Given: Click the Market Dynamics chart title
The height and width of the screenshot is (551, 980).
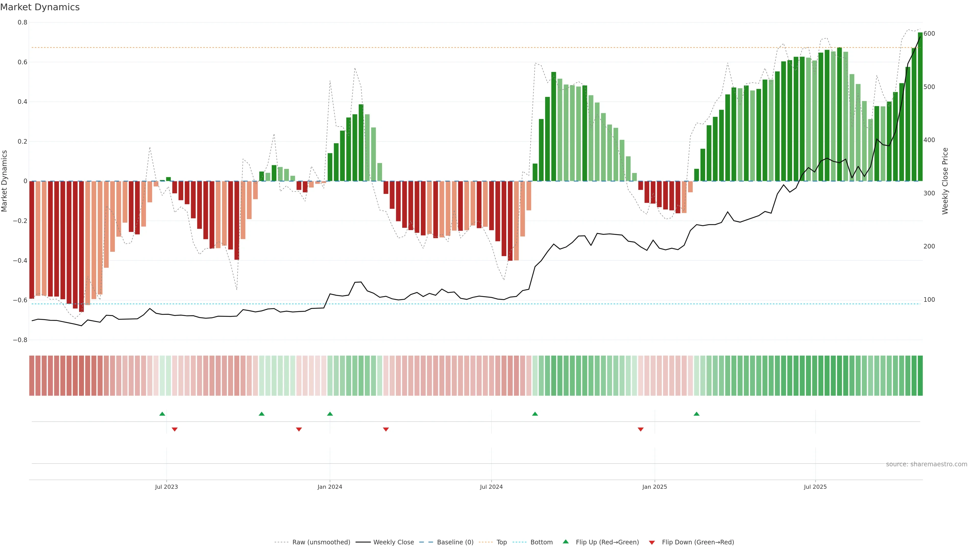Looking at the screenshot, I should (x=40, y=7).
